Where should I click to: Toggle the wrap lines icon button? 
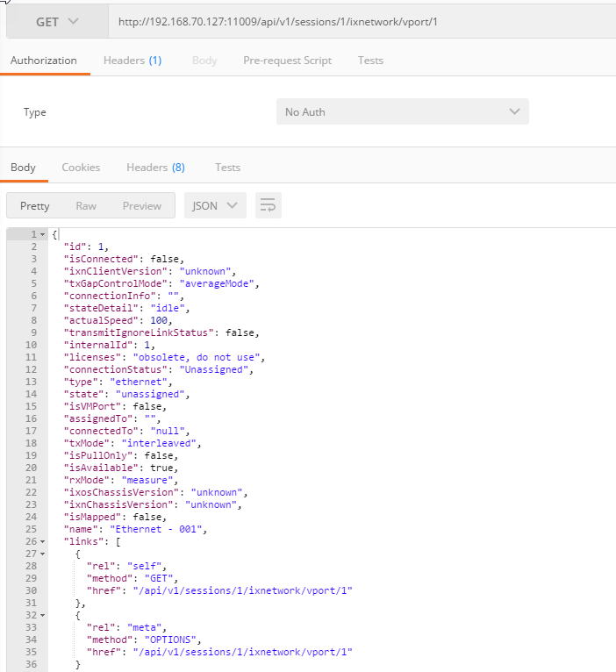tap(268, 206)
